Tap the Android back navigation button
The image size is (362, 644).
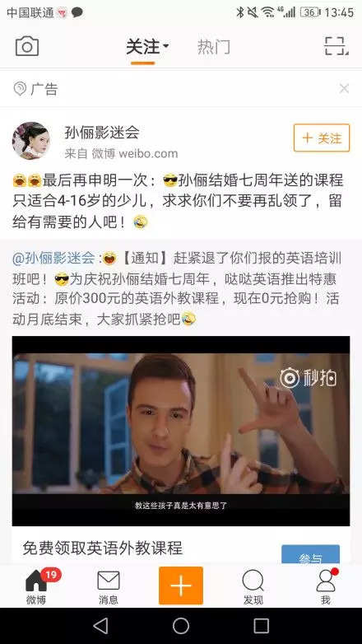click(x=100, y=626)
